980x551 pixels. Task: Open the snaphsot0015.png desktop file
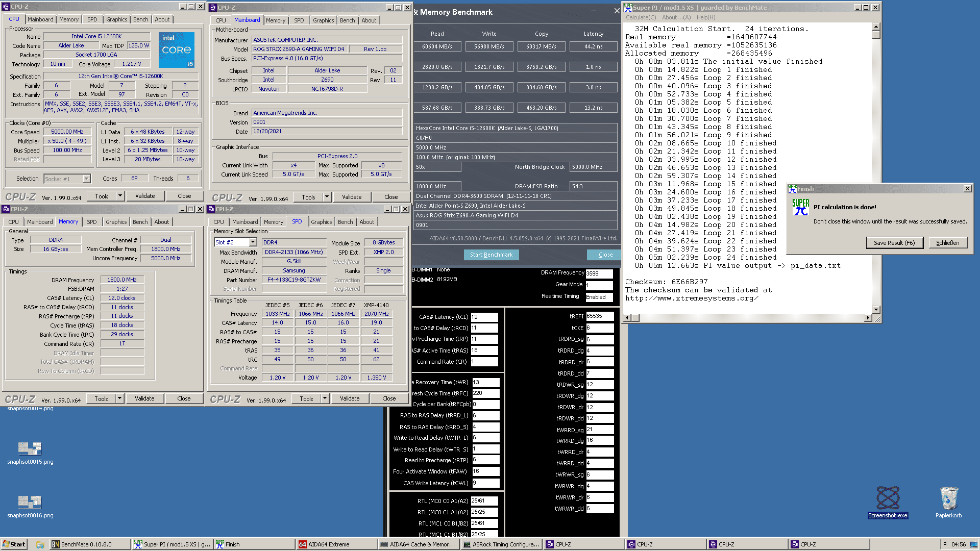pyautogui.click(x=30, y=449)
